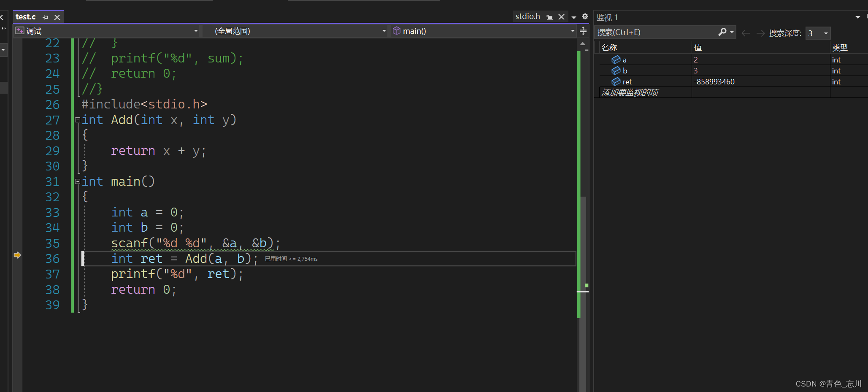Image resolution: width=868 pixels, height=392 pixels.
Task: Click the search previous arrow
Action: coord(746,33)
